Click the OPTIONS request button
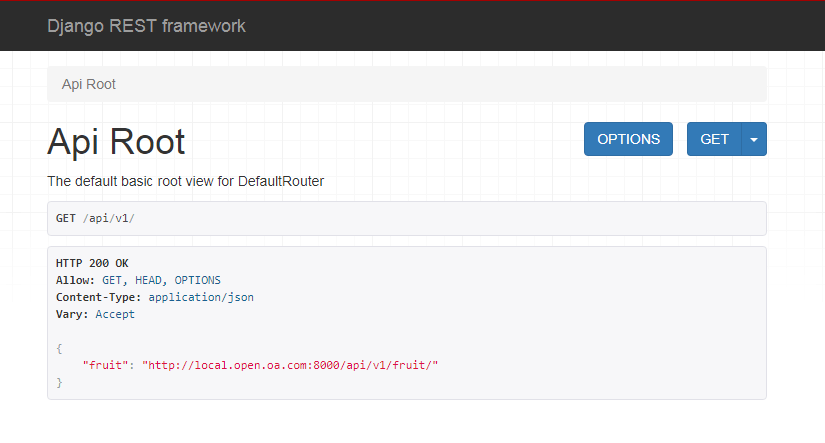Viewport: 825px width, 443px height. pyautogui.click(x=628, y=139)
